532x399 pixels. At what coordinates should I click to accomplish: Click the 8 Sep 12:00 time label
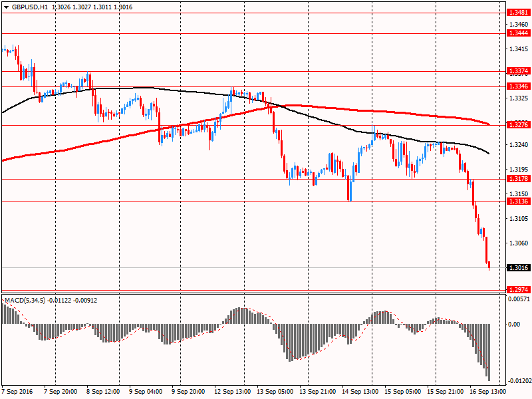103,392
